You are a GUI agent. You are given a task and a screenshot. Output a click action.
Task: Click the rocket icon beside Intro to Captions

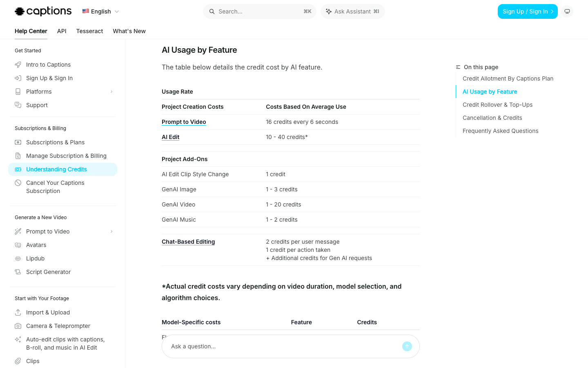tap(18, 65)
